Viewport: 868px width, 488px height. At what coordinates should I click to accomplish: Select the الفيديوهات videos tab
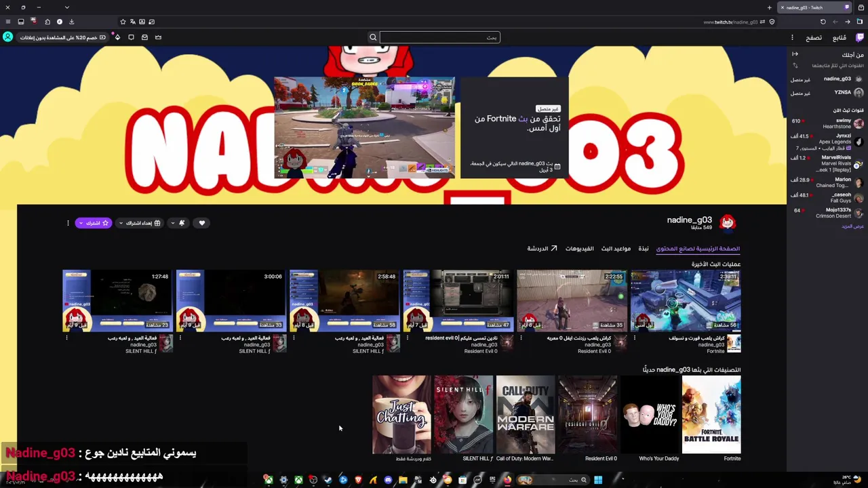coord(580,249)
